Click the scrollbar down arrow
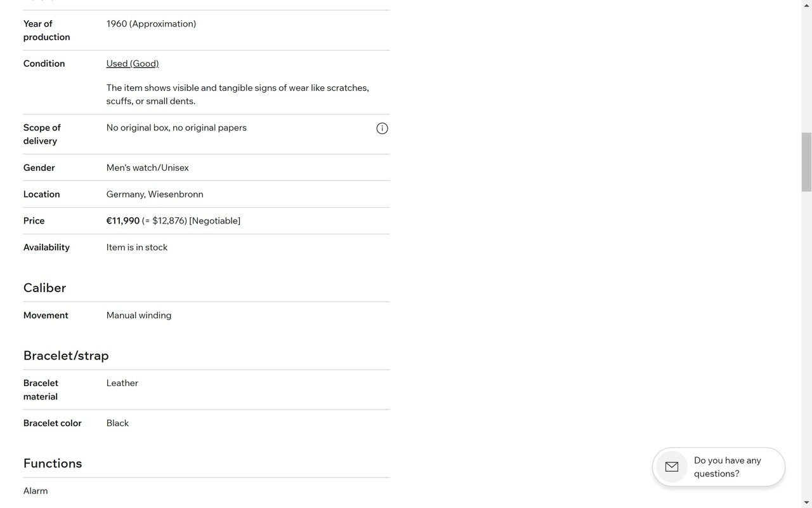The image size is (812, 508). [x=806, y=503]
